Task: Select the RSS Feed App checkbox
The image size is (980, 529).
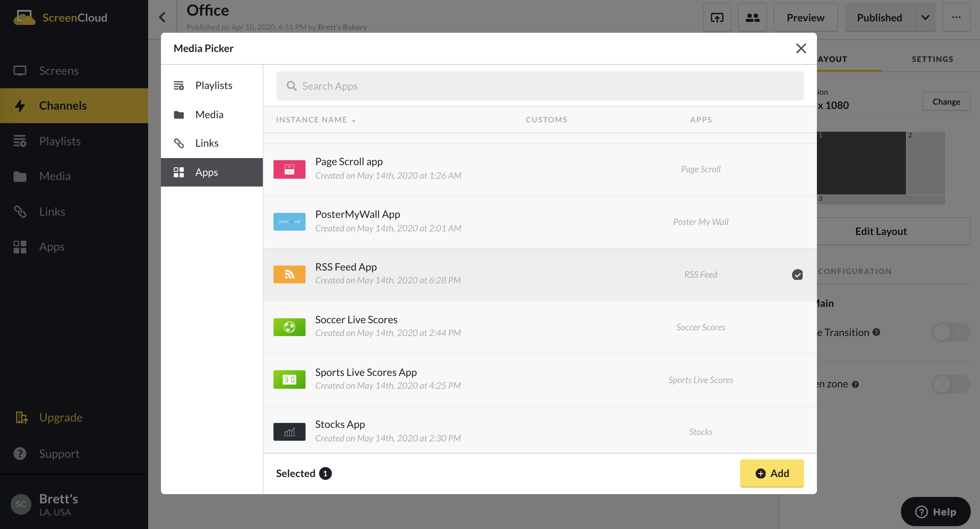Action: [x=797, y=274]
